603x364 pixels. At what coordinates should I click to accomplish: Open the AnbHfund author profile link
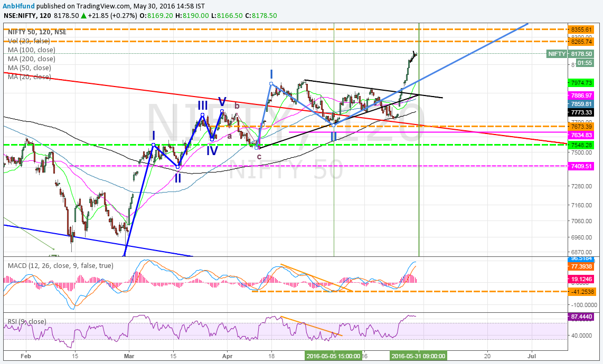[18, 6]
